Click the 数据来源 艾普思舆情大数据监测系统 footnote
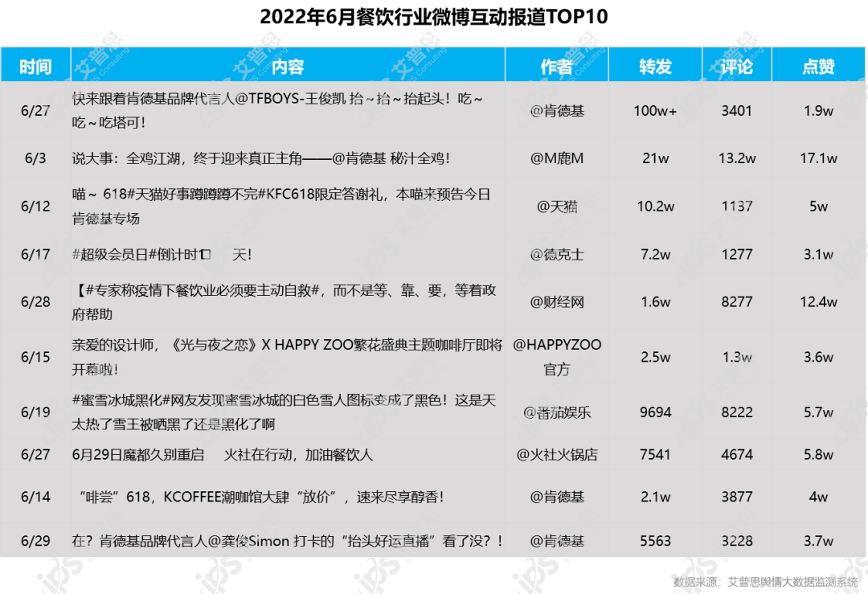The height and width of the screenshot is (594, 868). point(766,582)
